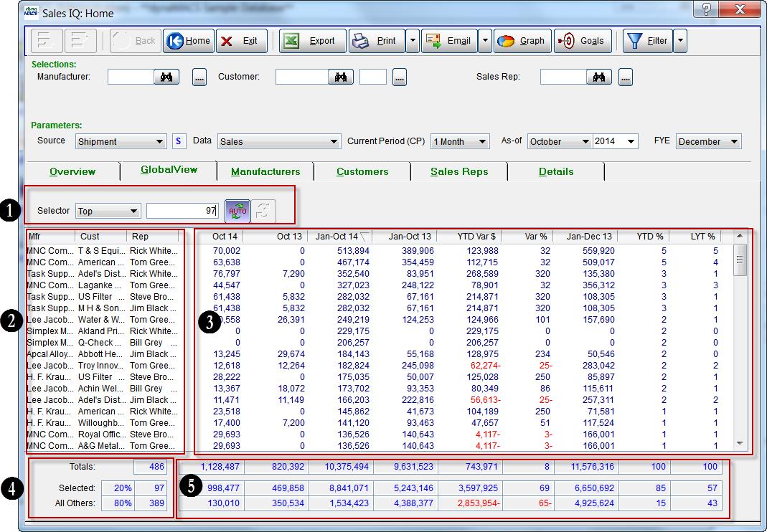Screen dimensions: 767x532
Task: Sort by the YTD Var $ column header
Action: coord(469,236)
